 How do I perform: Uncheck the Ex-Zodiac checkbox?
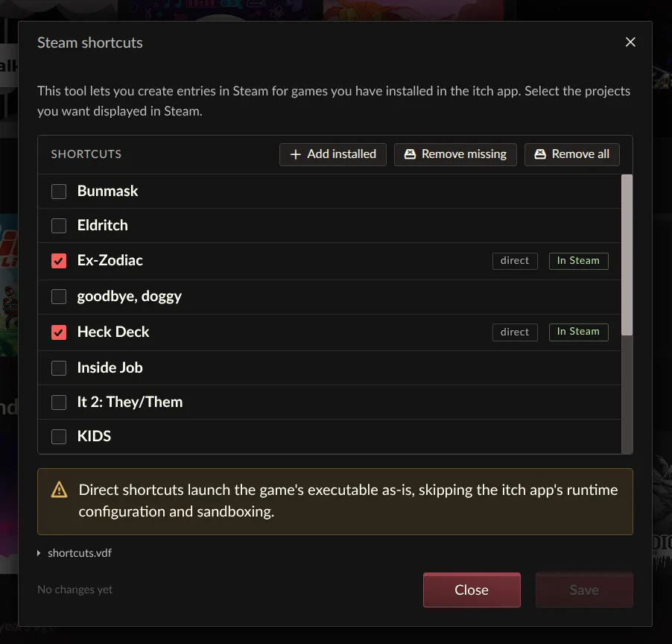click(x=59, y=261)
